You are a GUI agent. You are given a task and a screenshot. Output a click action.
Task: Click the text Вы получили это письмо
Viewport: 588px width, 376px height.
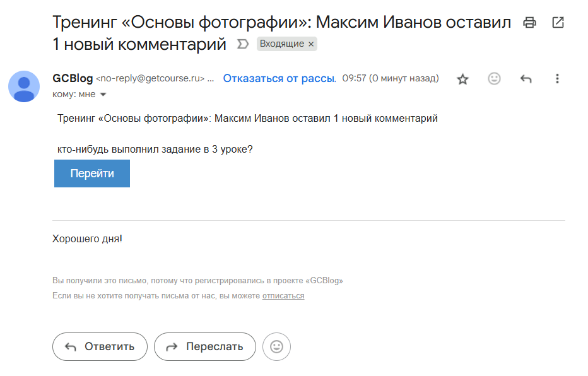197,280
